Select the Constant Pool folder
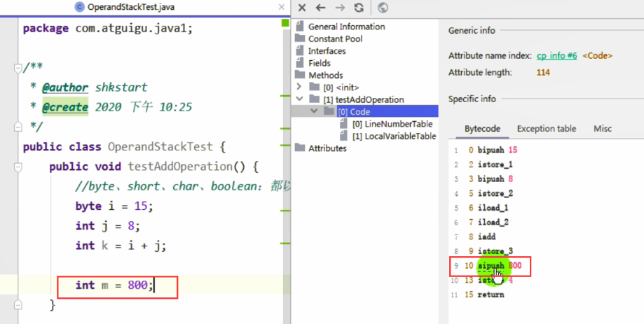This screenshot has width=644, height=324. [335, 39]
